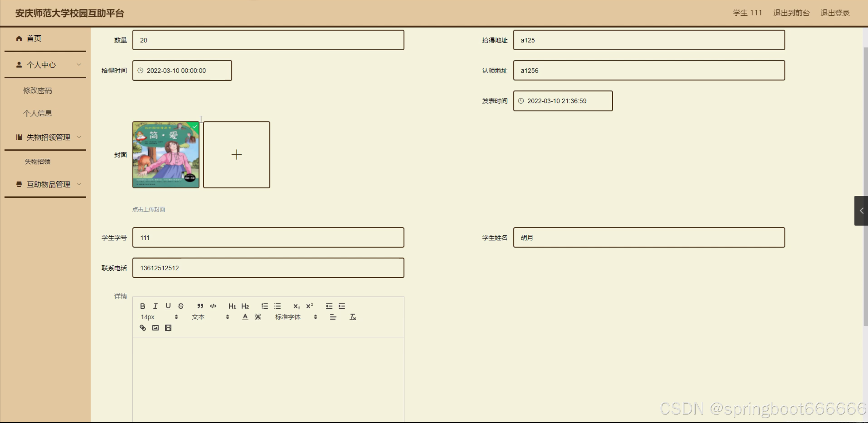The image size is (868, 423).
Task: Click 退出登录 in the header
Action: pos(835,13)
